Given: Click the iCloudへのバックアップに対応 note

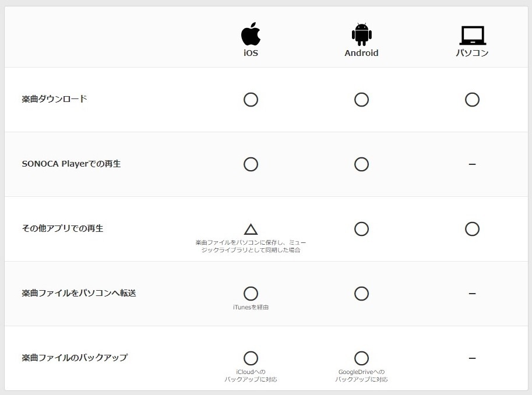Looking at the screenshot, I should (x=251, y=376).
